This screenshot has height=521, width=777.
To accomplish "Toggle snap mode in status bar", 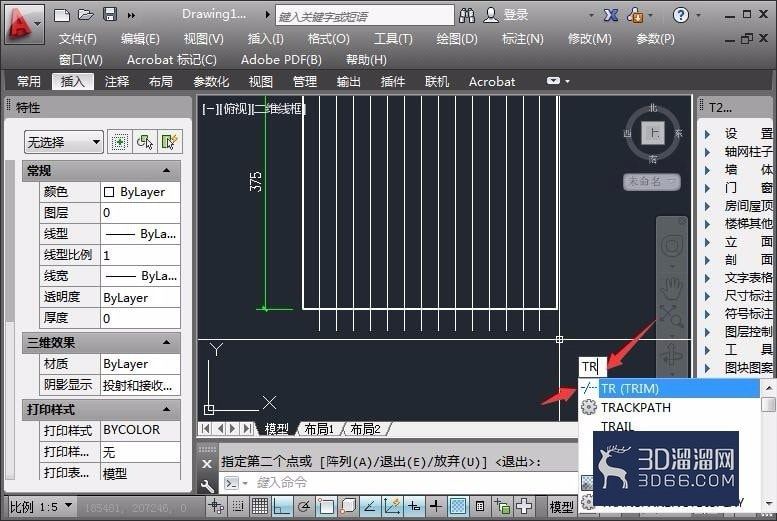I will click(238, 506).
